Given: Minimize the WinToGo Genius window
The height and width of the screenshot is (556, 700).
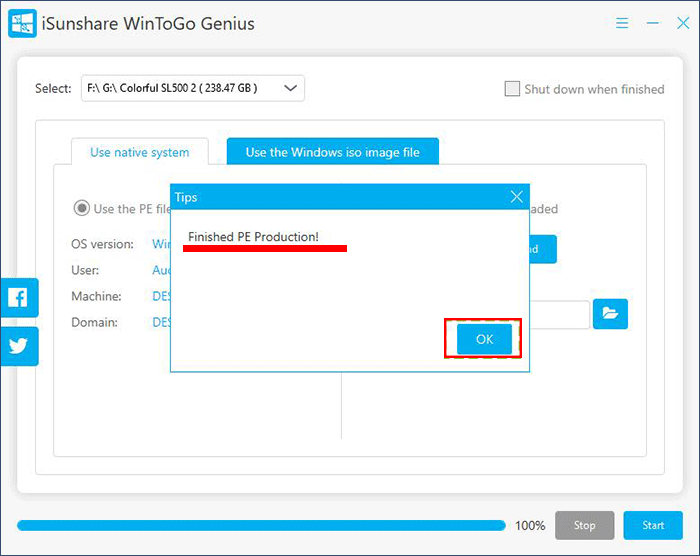Looking at the screenshot, I should point(652,22).
